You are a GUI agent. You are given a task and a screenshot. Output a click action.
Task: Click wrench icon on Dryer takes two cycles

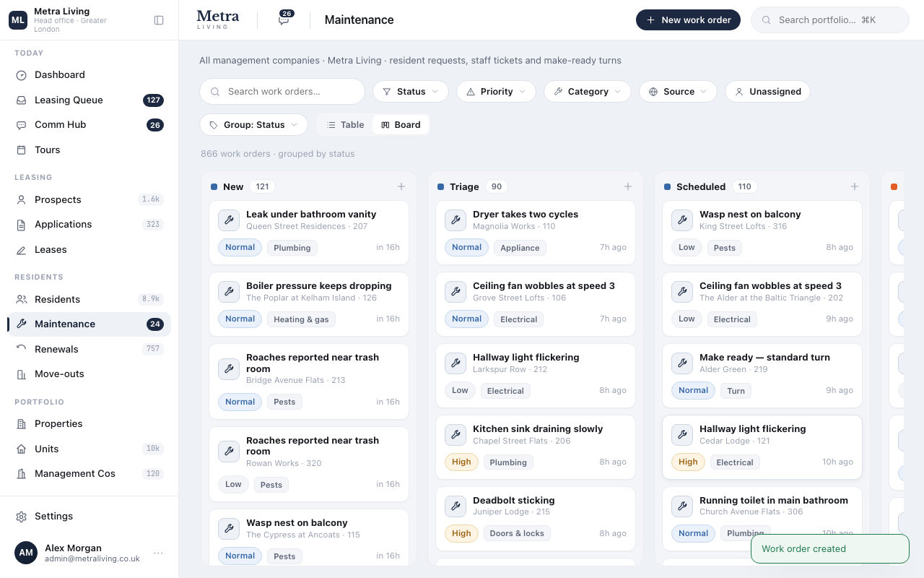456,220
